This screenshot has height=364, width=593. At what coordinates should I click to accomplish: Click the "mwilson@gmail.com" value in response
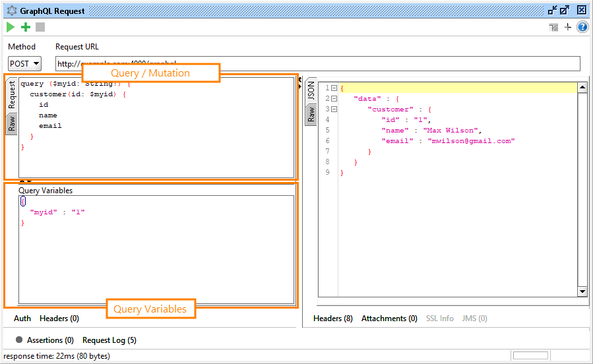coord(471,141)
